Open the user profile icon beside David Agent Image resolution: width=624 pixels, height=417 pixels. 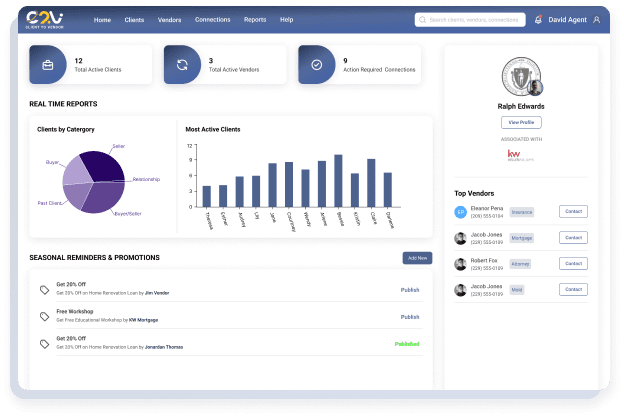pyautogui.click(x=597, y=19)
